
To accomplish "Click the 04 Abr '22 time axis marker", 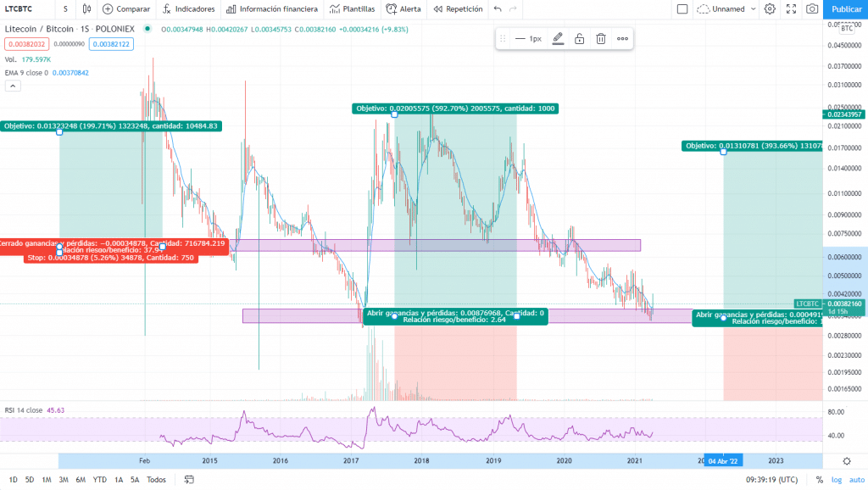I will [723, 460].
